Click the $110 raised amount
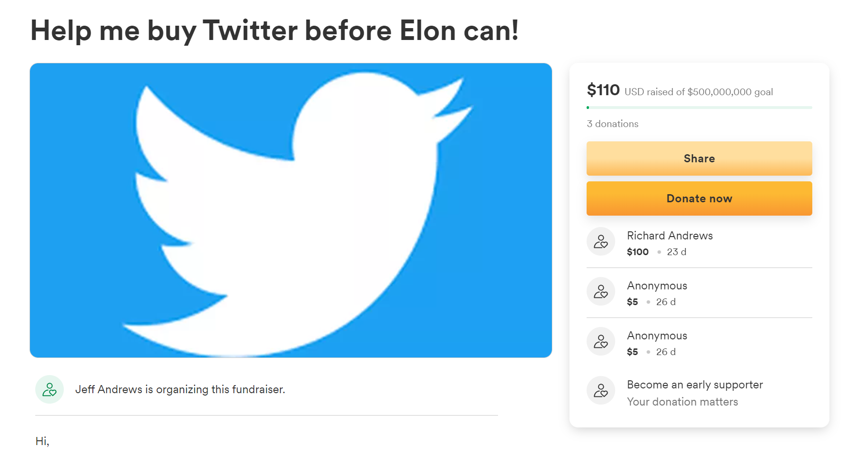Image resolution: width=868 pixels, height=456 pixels. coord(603,90)
